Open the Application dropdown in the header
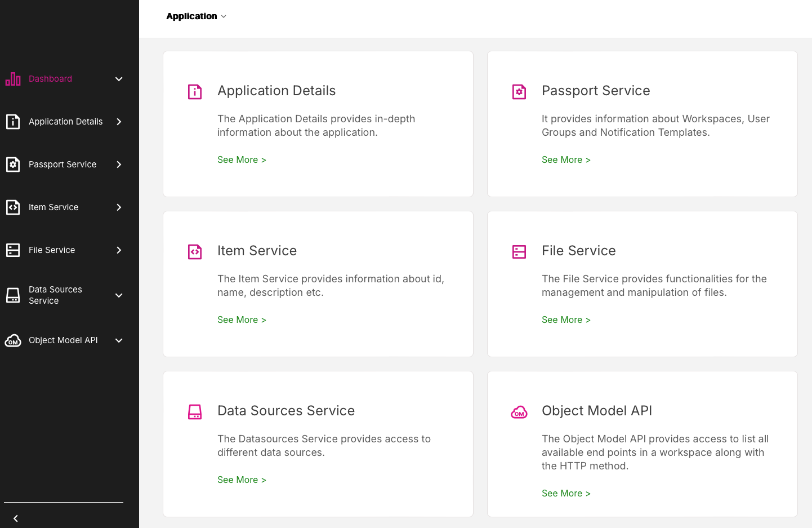This screenshot has height=528, width=812. [196, 16]
